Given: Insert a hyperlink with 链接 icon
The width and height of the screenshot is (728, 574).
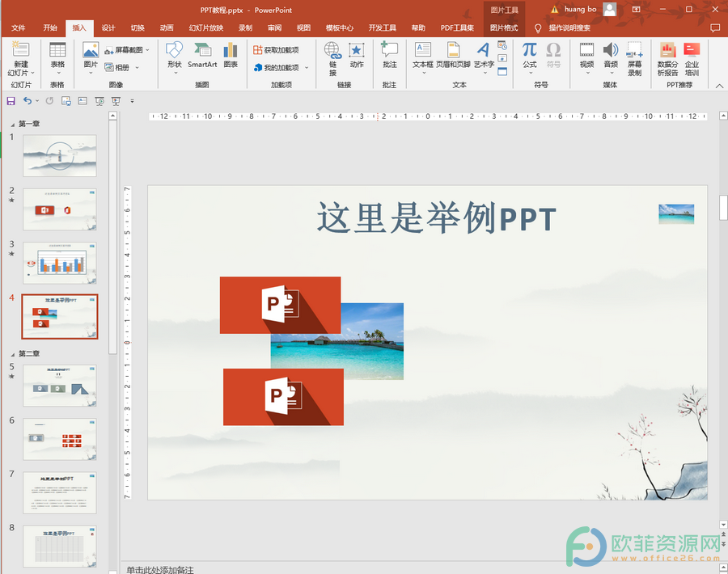Looking at the screenshot, I should [333, 50].
